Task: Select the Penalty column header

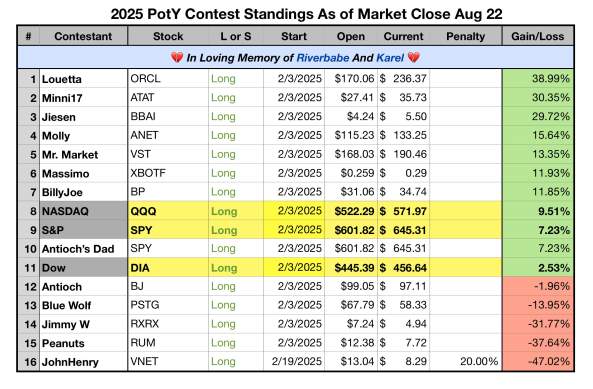Action: (466, 36)
